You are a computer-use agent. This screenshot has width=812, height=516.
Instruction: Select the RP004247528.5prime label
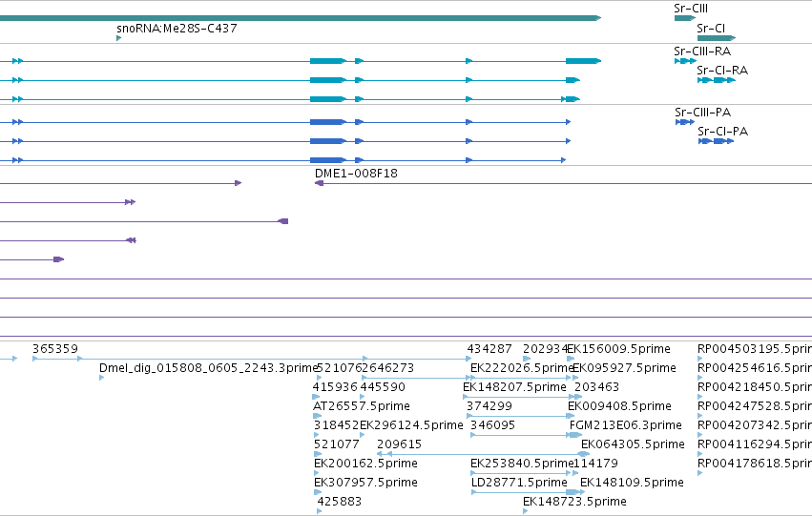tap(755, 406)
